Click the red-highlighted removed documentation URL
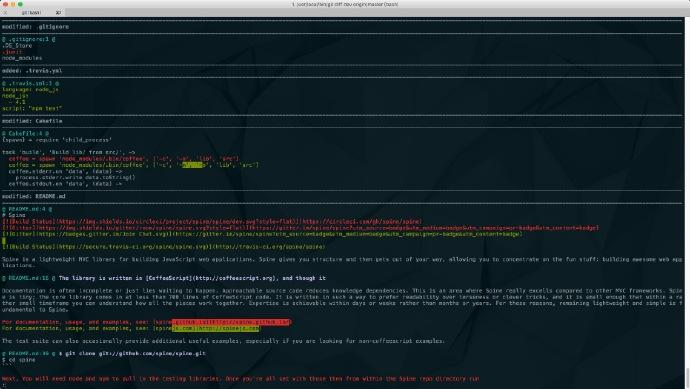690x389 pixels. pos(231,322)
